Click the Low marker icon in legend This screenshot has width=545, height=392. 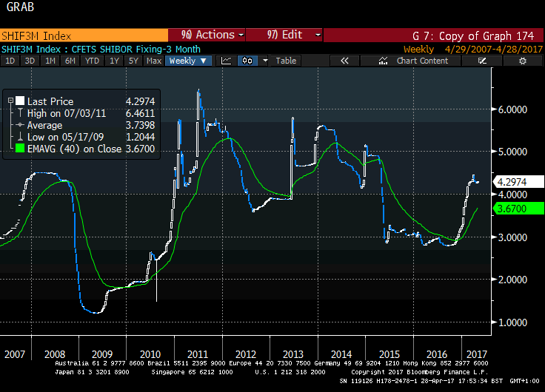pyautogui.click(x=20, y=137)
